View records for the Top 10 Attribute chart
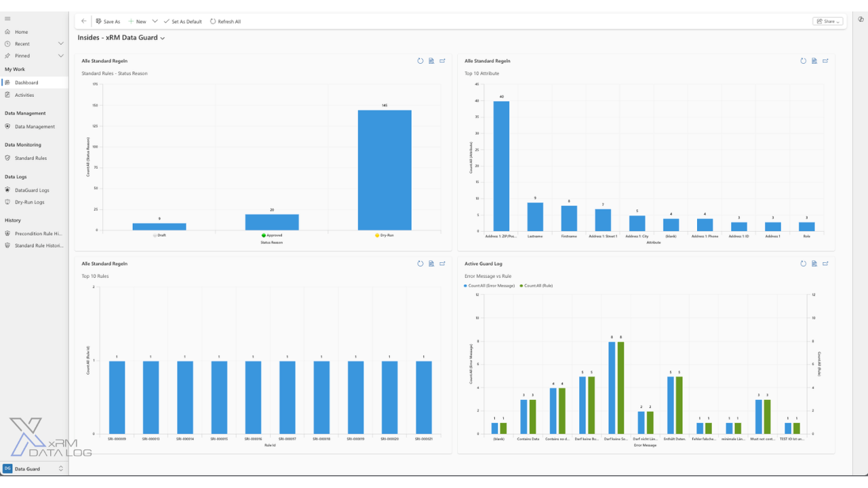This screenshot has width=868, height=488. click(x=814, y=61)
